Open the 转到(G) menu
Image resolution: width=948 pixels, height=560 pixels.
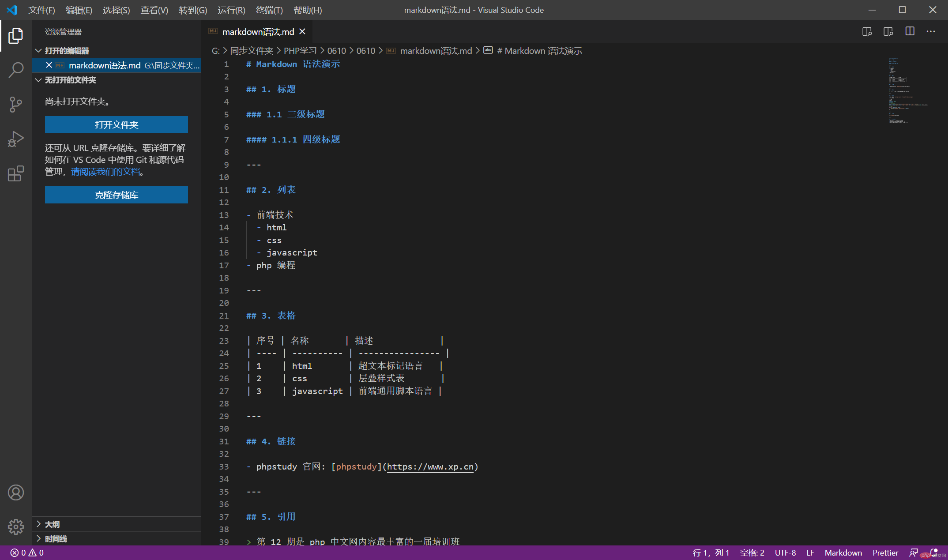193,10
